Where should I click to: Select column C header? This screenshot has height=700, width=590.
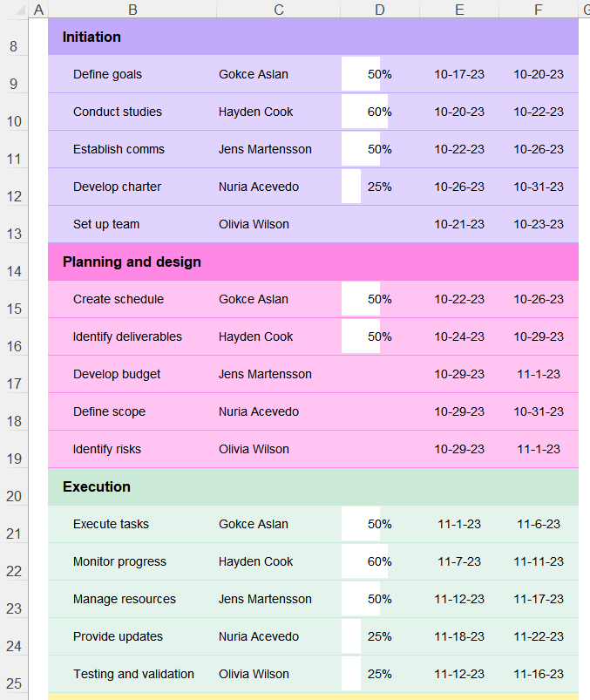tap(279, 10)
